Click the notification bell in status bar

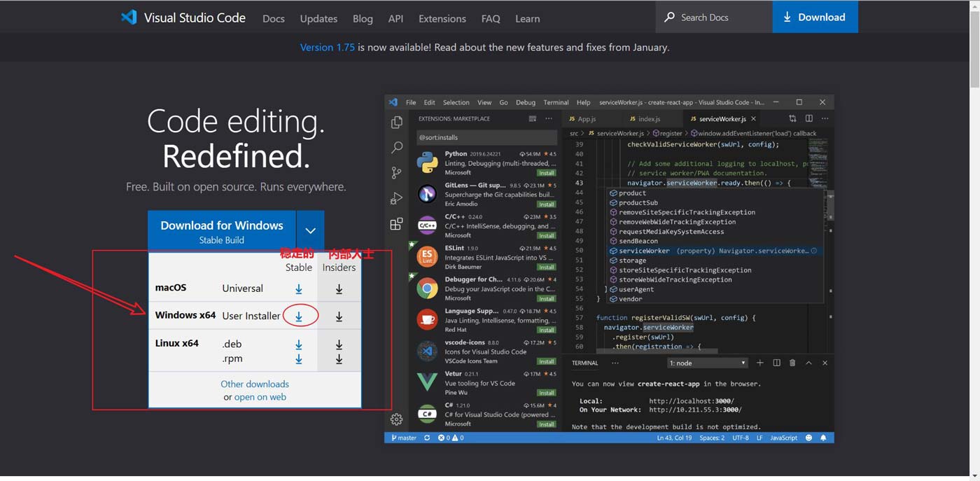click(x=823, y=438)
